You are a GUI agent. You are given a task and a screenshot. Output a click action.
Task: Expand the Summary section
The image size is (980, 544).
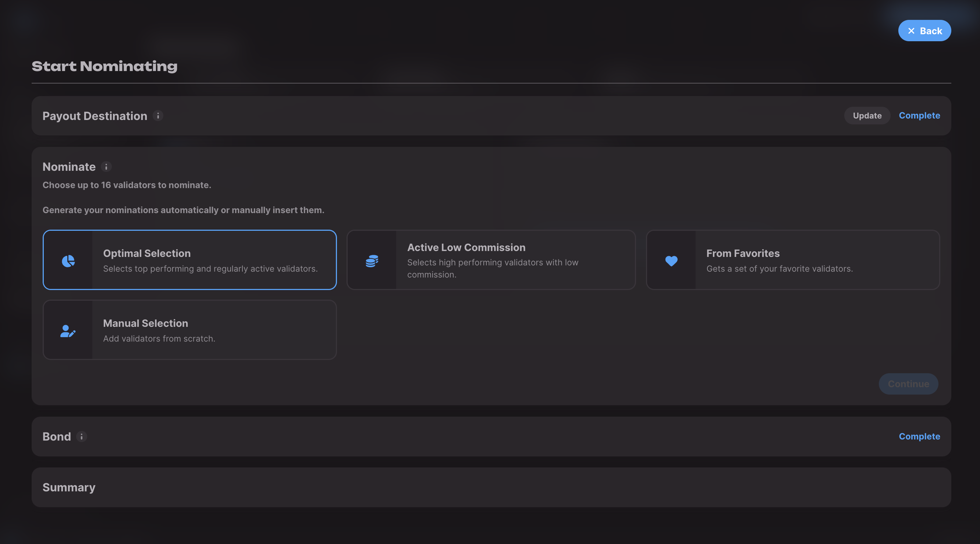point(69,487)
